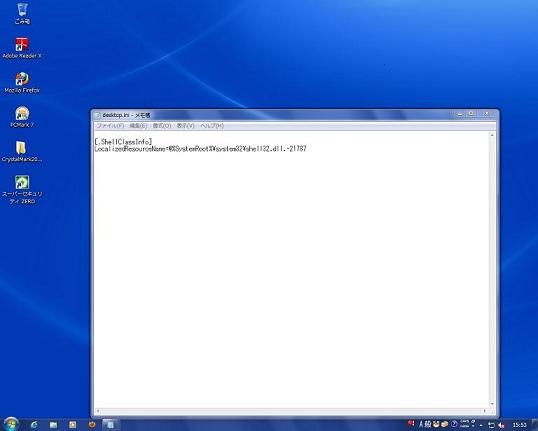This screenshot has width=538, height=431.
Task: Select the PCMark 7 desktop icon
Action: tap(22, 117)
